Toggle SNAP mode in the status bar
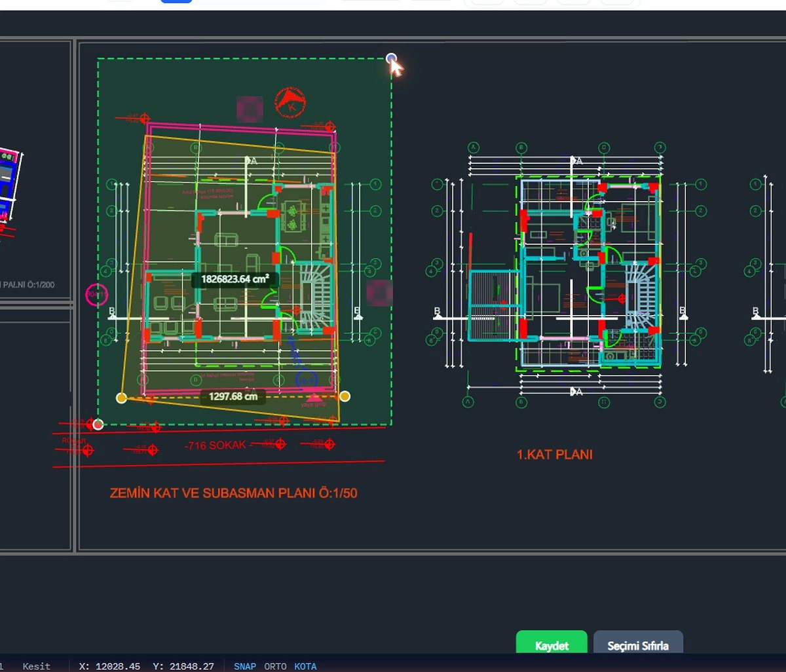Image resolution: width=786 pixels, height=672 pixels. click(245, 666)
